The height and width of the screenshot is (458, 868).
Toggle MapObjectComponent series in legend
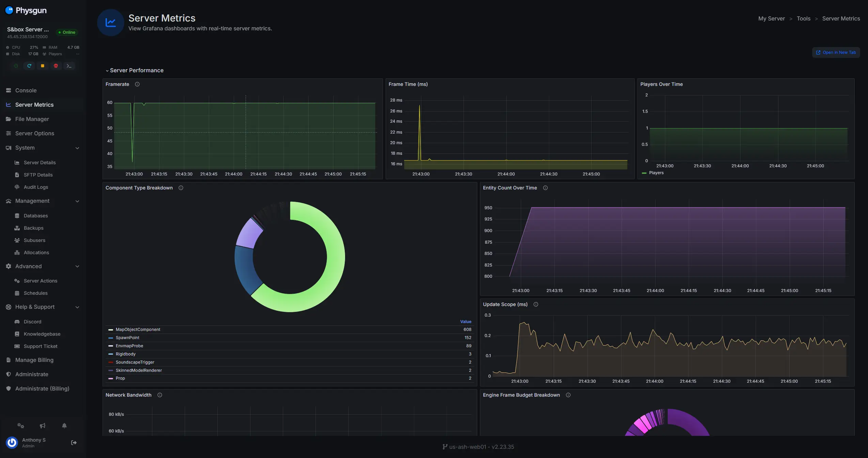pyautogui.click(x=138, y=330)
